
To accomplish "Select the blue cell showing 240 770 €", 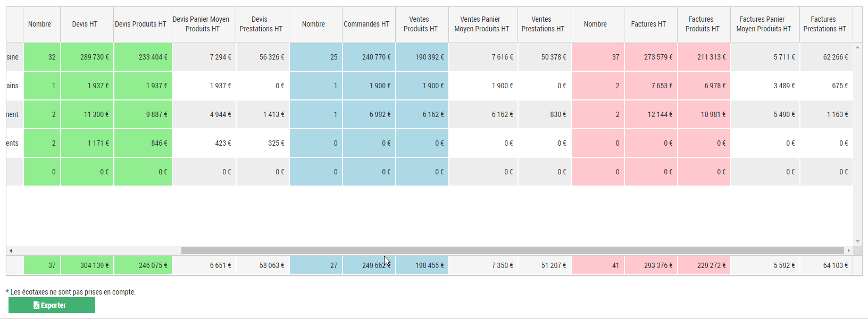I will point(369,57).
